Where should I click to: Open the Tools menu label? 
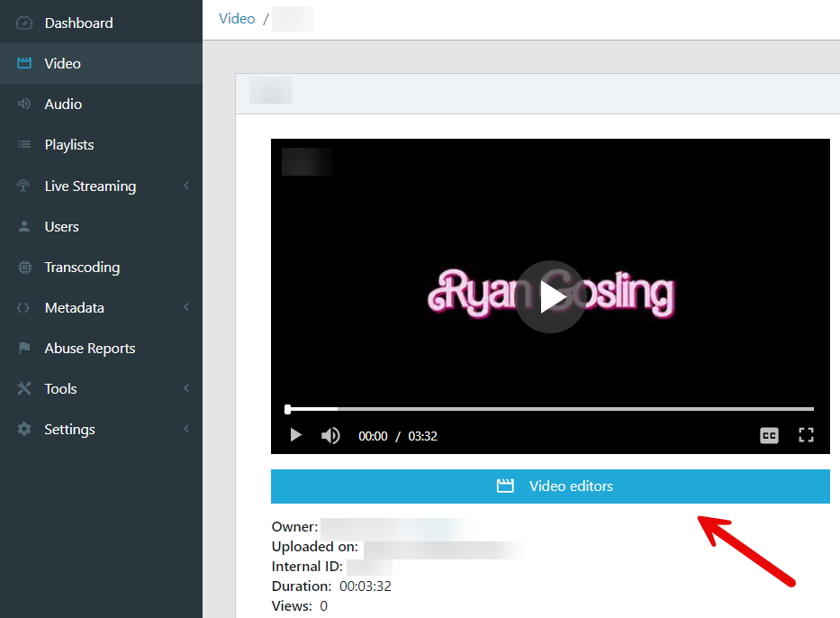[x=60, y=388]
